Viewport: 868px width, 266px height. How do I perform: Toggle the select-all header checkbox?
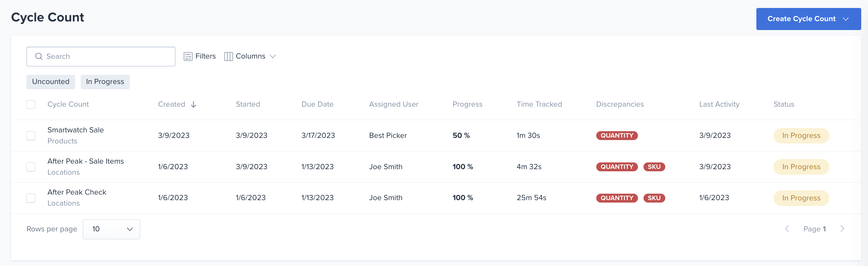(x=31, y=104)
